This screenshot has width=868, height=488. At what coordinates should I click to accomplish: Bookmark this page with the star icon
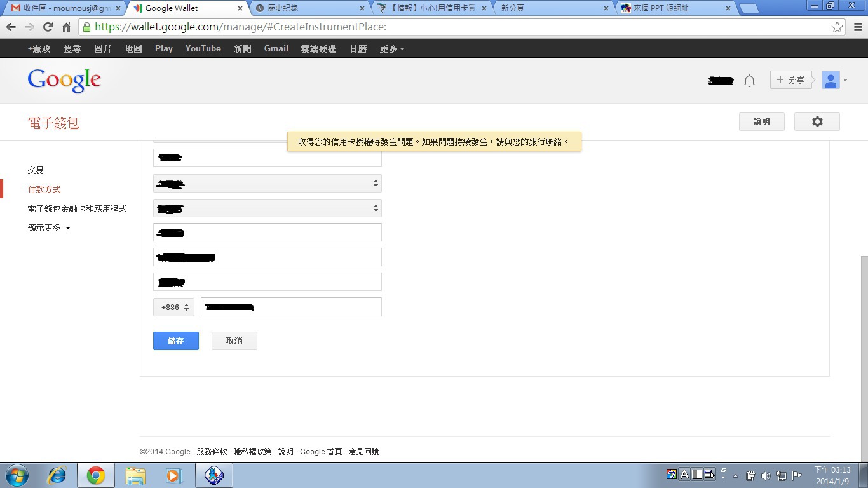tap(837, 27)
